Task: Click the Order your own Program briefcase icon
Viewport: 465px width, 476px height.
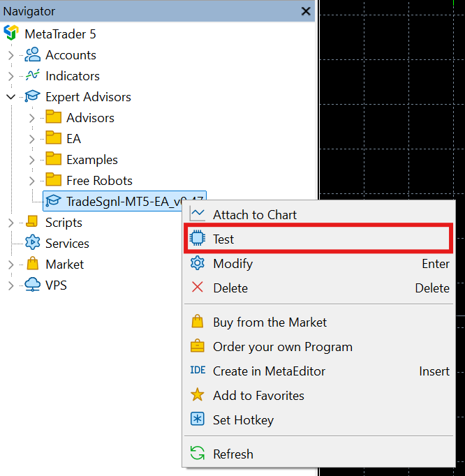Action: click(x=198, y=345)
